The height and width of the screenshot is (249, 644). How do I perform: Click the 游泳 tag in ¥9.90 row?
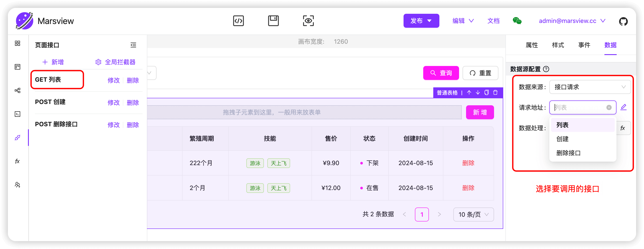click(255, 163)
